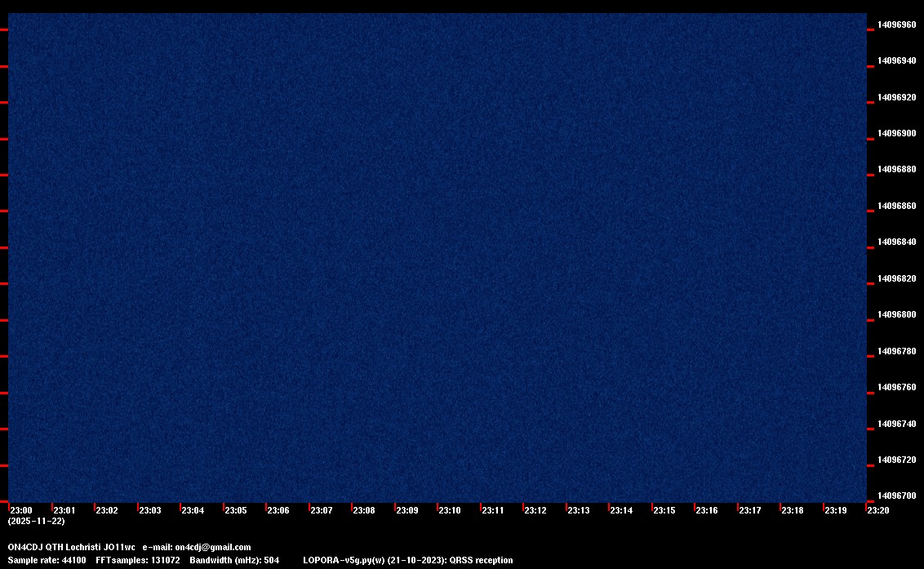Click the 23:05 time axis label
Screen dimensions: 924x569
(236, 510)
